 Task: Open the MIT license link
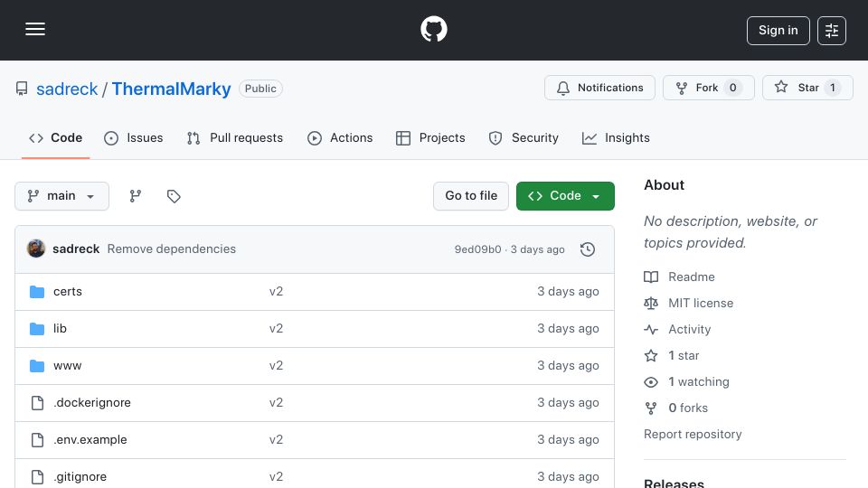[689, 304]
